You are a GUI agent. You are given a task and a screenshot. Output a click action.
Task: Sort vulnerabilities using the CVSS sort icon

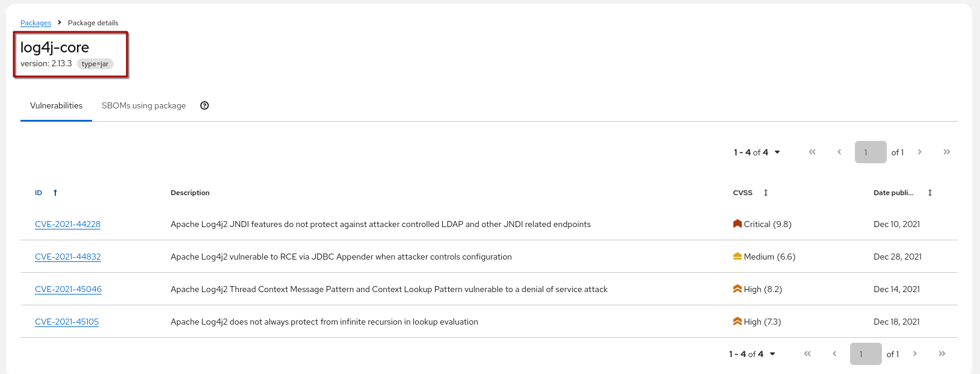pyautogui.click(x=765, y=192)
